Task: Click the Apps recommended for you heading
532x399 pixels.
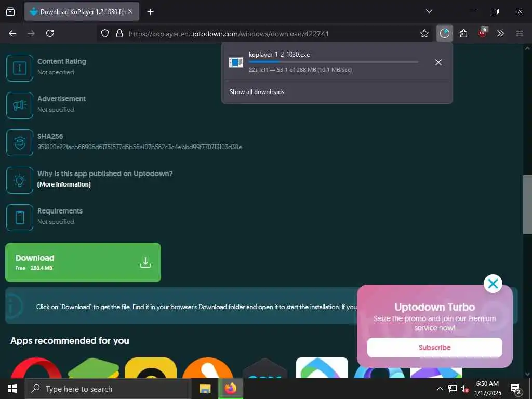Action: (x=70, y=341)
